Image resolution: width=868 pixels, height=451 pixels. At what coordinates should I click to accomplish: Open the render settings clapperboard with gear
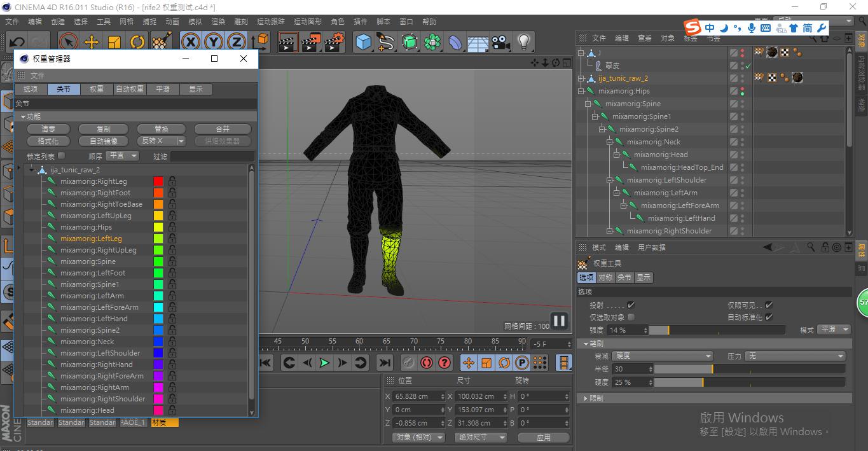334,43
